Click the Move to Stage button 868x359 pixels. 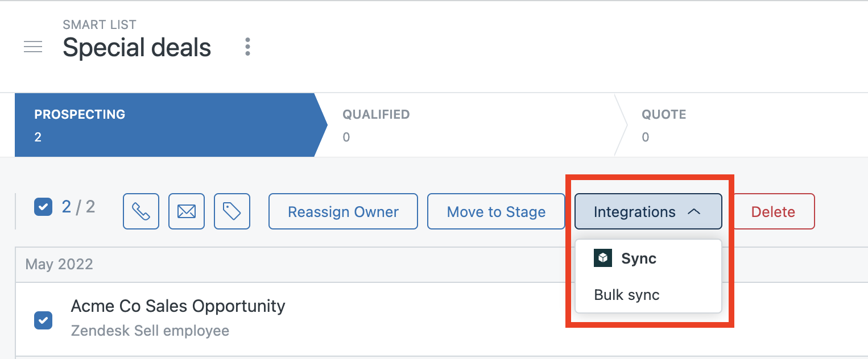click(x=496, y=211)
